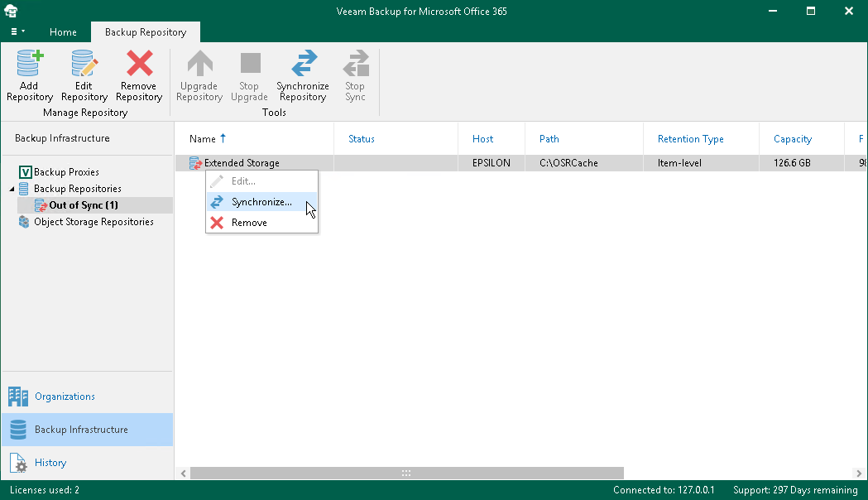The width and height of the screenshot is (868, 500).
Task: Collapse the Backup Repositories tree node
Action: (12, 189)
